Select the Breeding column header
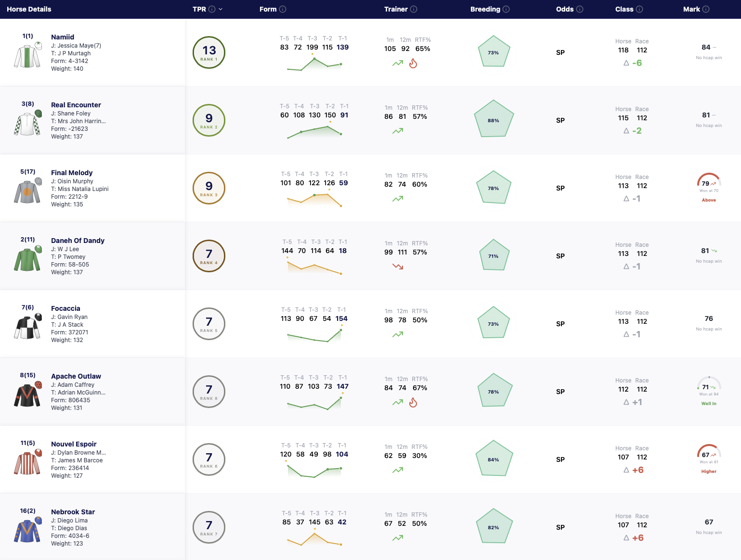 point(485,9)
